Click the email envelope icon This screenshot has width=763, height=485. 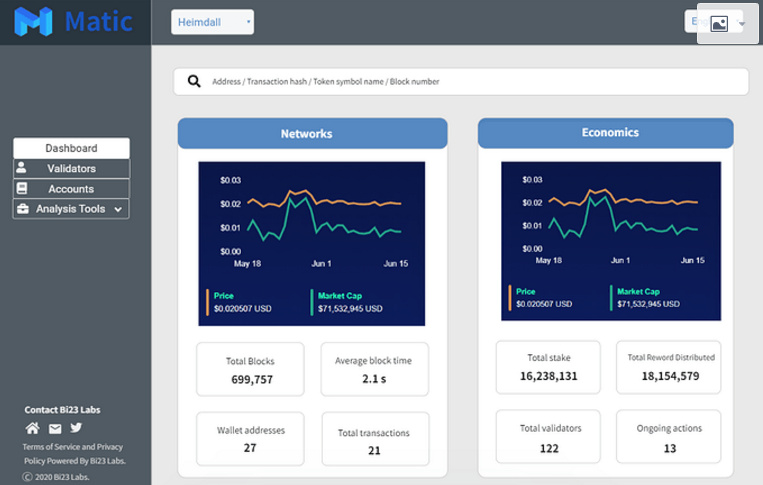(x=55, y=428)
